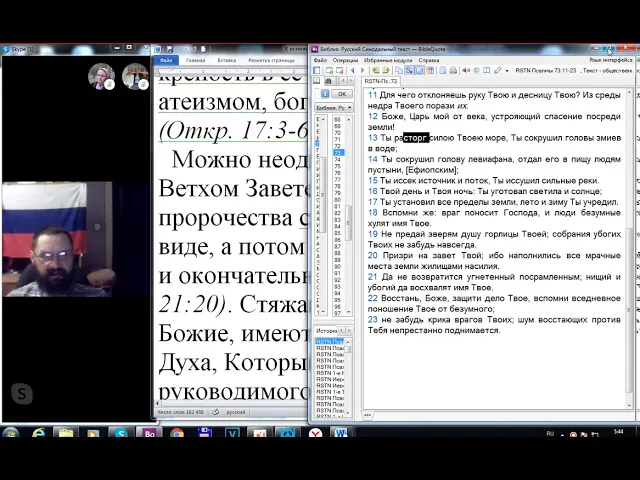
Task: Click the bookmarks book icon in BibleQuote toolbar
Action: pos(430,71)
